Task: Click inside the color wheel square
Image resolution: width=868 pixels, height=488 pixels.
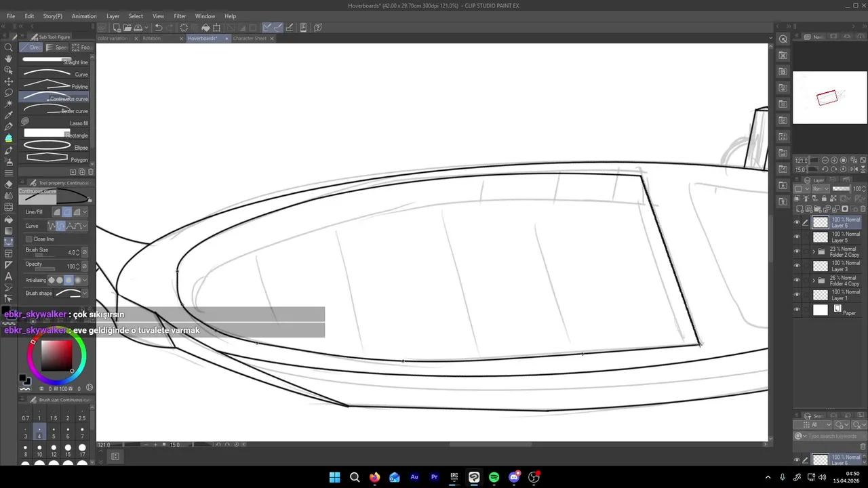Action: click(x=56, y=354)
